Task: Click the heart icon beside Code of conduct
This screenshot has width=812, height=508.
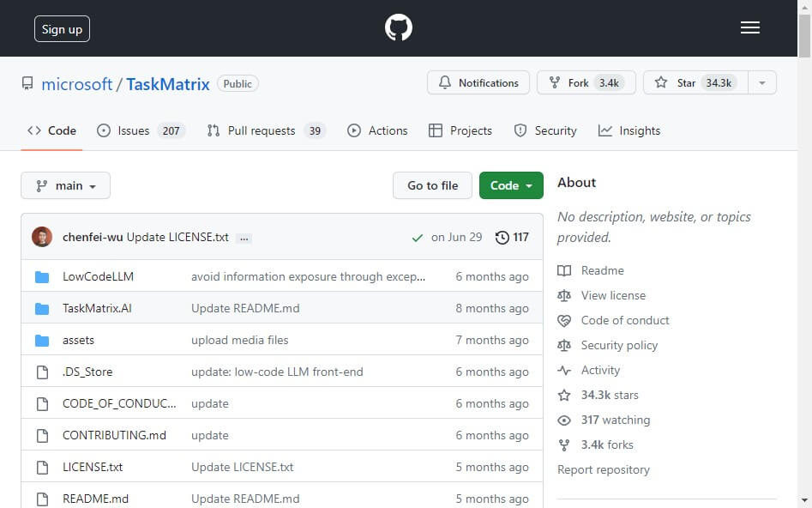Action: (564, 320)
